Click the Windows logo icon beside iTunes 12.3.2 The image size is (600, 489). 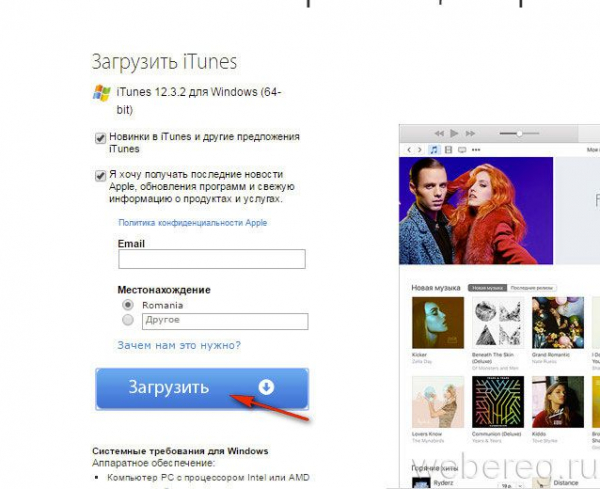(x=101, y=93)
